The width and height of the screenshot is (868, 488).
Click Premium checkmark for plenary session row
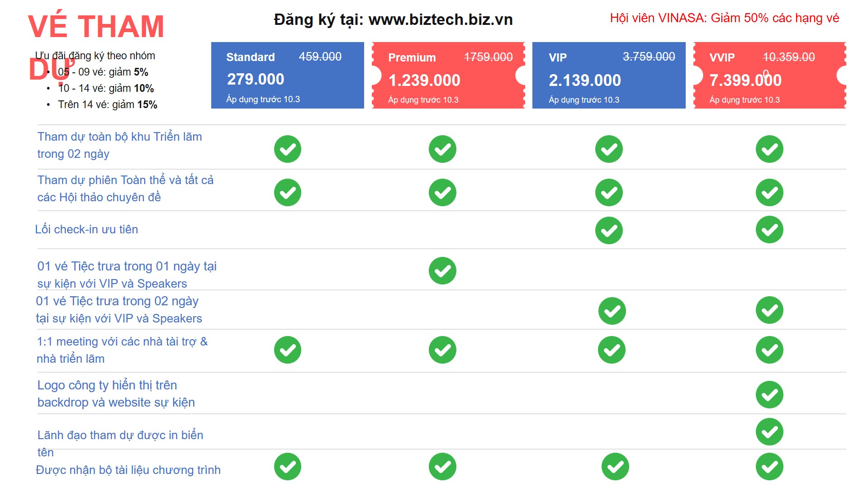[442, 192]
